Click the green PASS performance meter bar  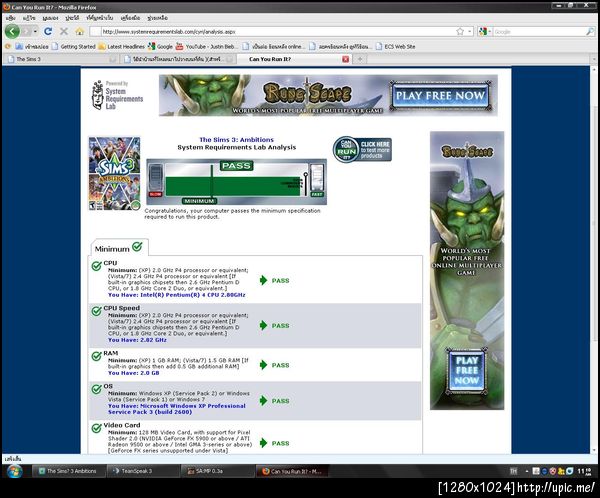click(233, 186)
